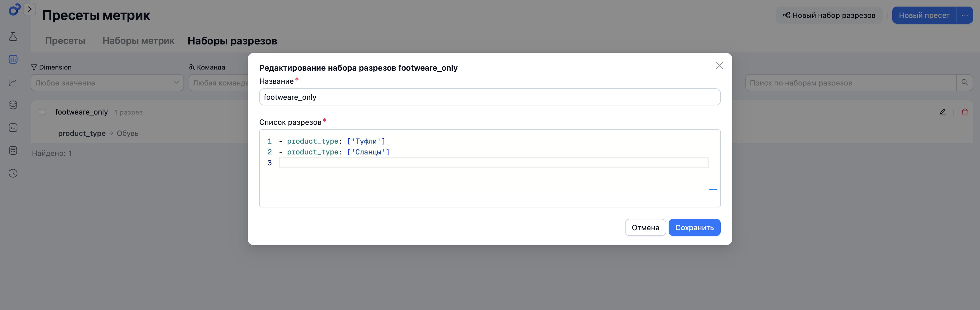This screenshot has width=980, height=310.
Task: Expand the sidebar with the chevron button
Action: [x=30, y=9]
